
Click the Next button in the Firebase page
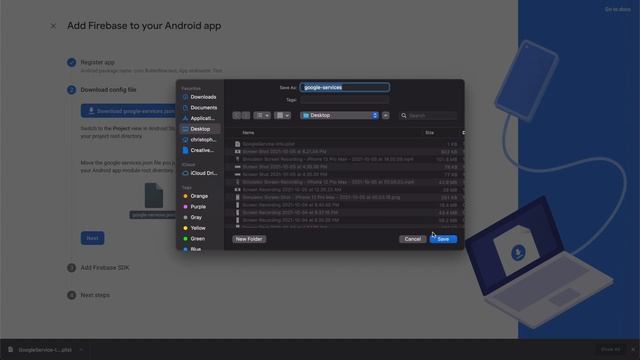[x=92, y=238]
